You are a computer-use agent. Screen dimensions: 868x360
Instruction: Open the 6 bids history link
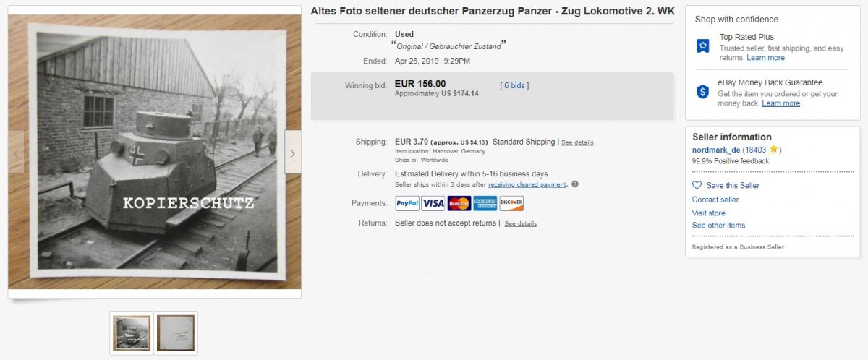pos(514,85)
